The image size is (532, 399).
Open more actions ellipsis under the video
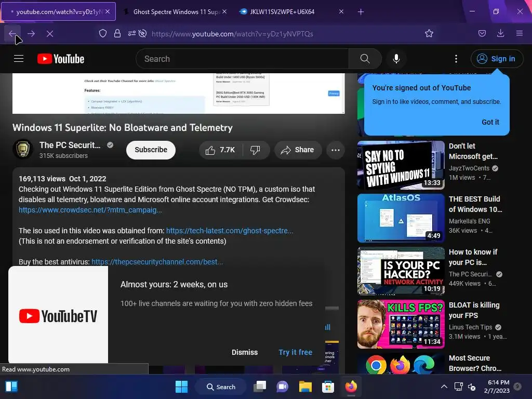click(x=336, y=150)
